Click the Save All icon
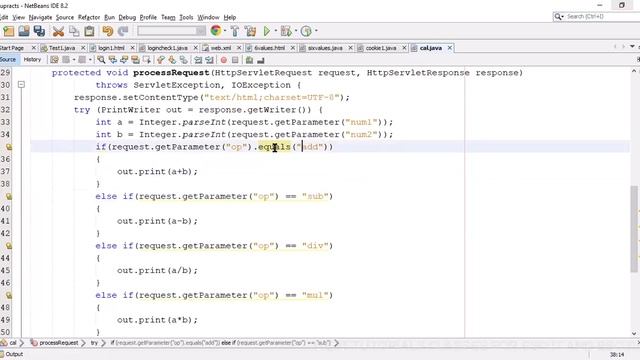Image resolution: width=640 pixels, height=360 pixels. coord(39,31)
